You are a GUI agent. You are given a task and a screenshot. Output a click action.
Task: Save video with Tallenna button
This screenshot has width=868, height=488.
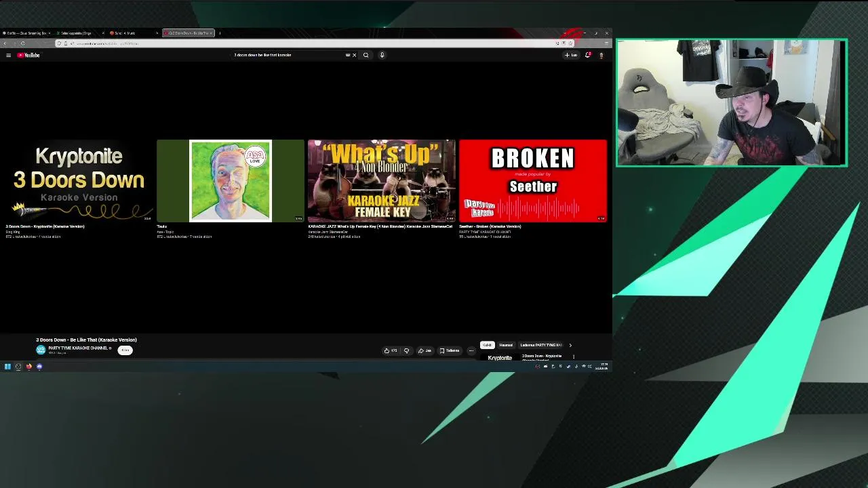(x=450, y=350)
